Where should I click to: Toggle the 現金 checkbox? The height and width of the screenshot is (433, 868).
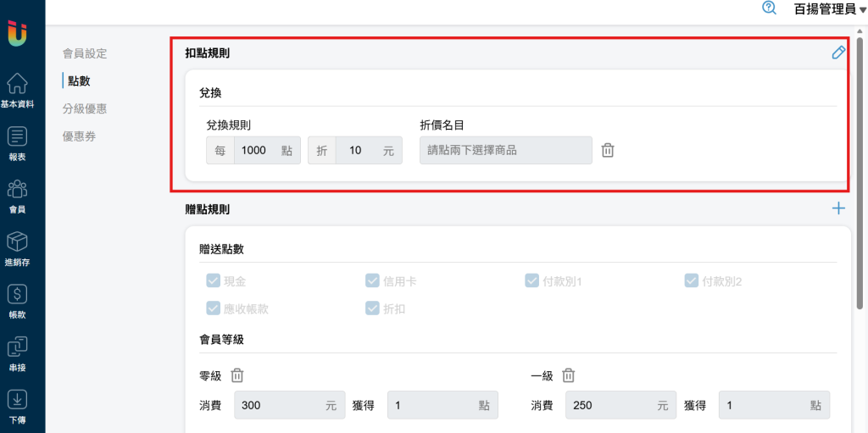214,280
